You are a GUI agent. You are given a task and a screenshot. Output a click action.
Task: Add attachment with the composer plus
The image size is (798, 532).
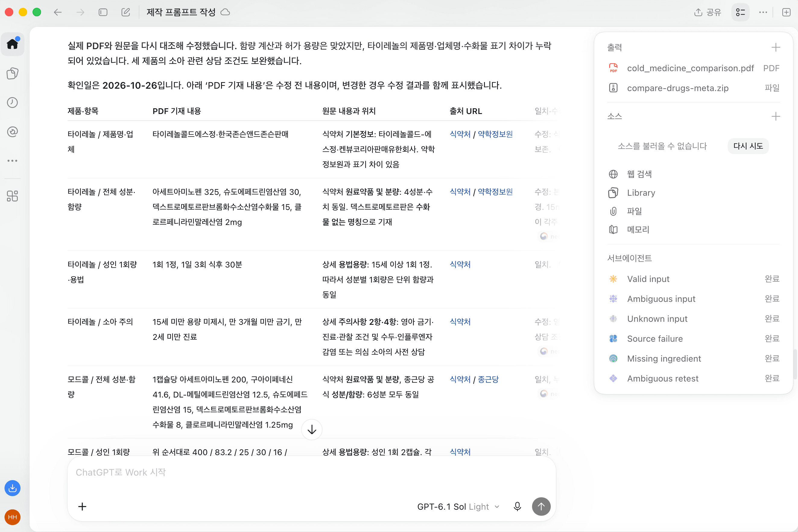pos(82,507)
